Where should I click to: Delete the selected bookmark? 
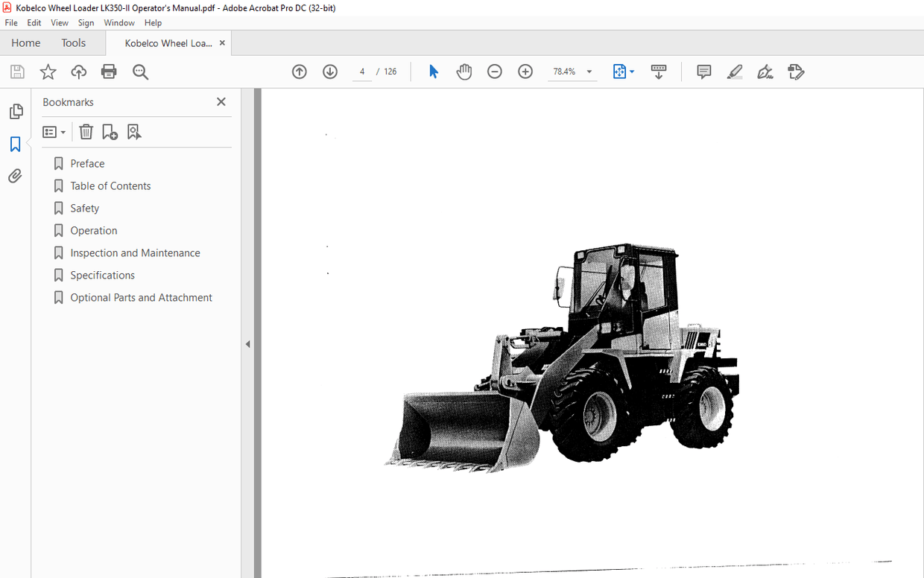86,131
